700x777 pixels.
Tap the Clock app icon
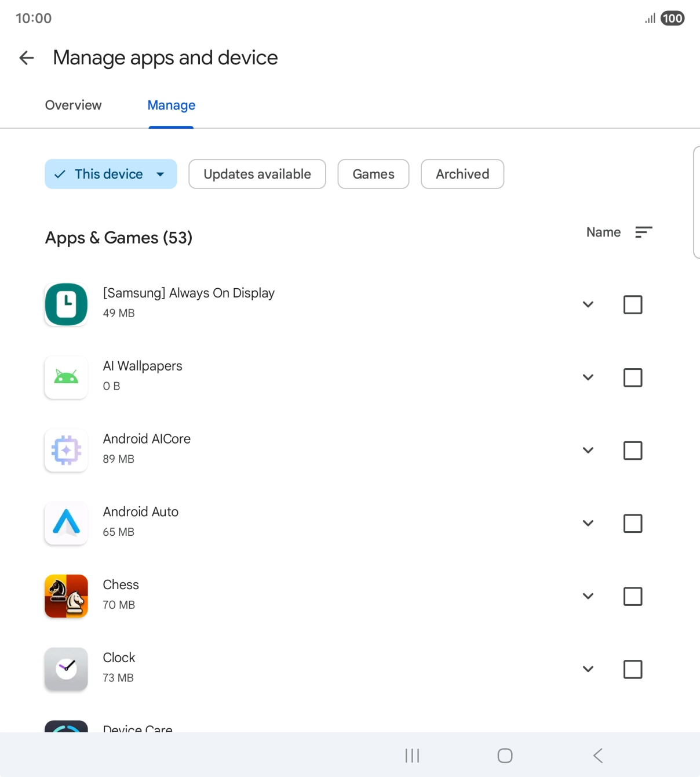tap(66, 669)
